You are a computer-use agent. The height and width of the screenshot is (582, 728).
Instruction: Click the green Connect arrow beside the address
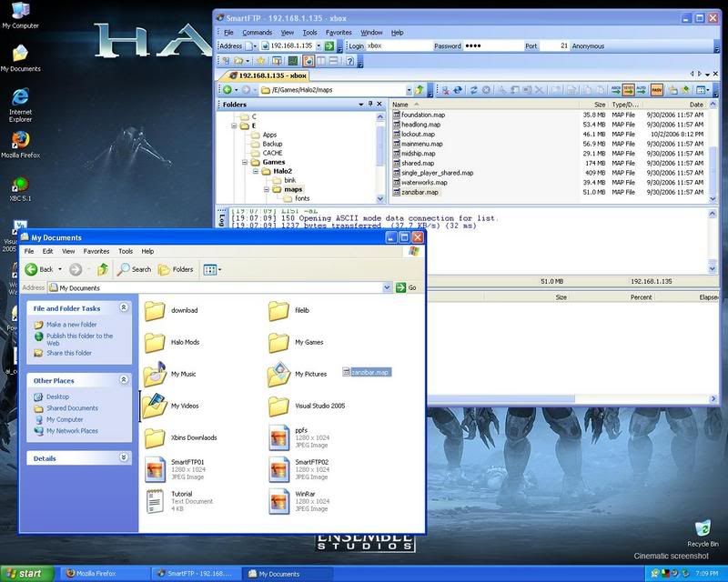coord(329,45)
